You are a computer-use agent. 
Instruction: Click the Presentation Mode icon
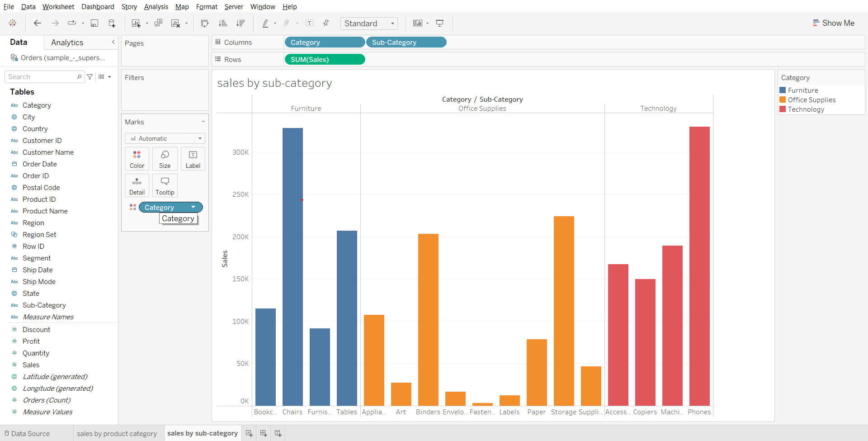click(439, 24)
